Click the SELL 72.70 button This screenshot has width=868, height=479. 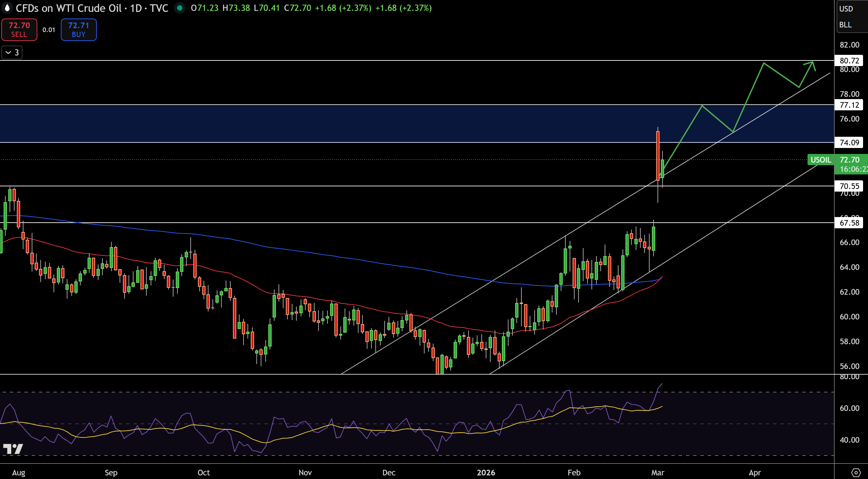19,30
